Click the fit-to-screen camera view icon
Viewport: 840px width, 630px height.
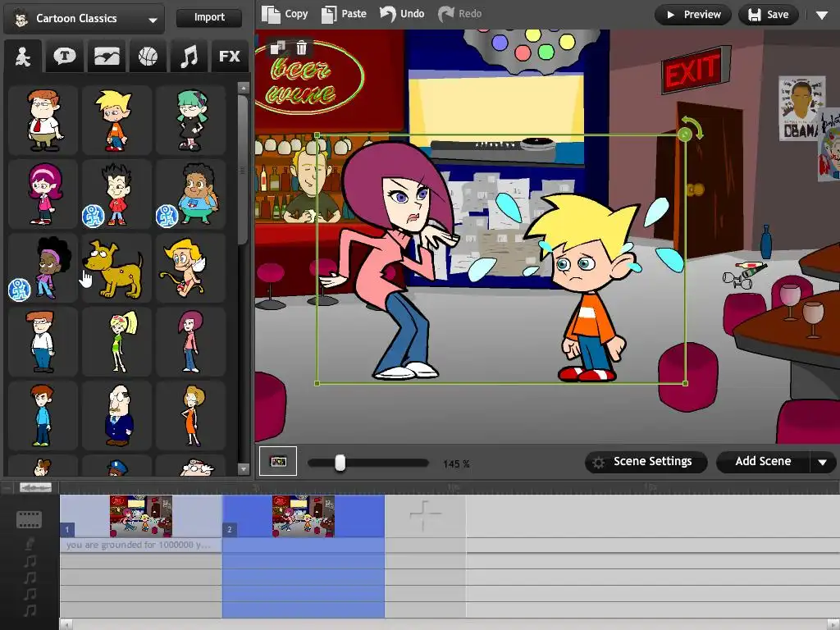click(x=278, y=461)
